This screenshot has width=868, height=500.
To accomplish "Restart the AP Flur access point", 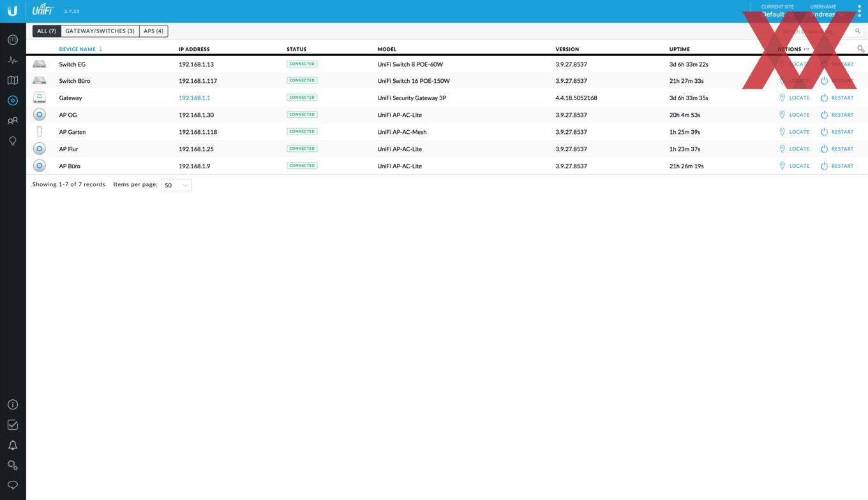I will coord(837,149).
